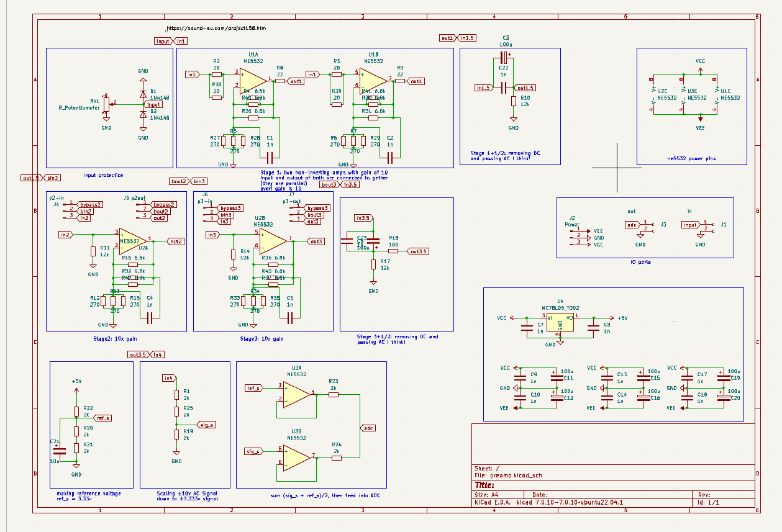Select resistor R23 after U3A
This screenshot has height=532, width=782.
pos(334,394)
